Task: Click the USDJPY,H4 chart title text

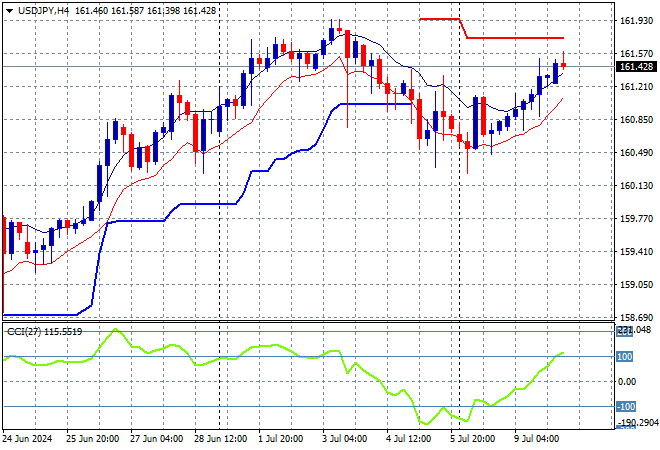Action: pyautogui.click(x=43, y=11)
